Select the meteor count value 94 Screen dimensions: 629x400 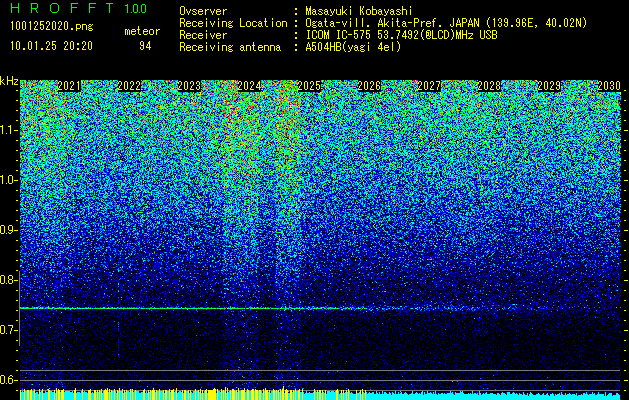(x=145, y=46)
